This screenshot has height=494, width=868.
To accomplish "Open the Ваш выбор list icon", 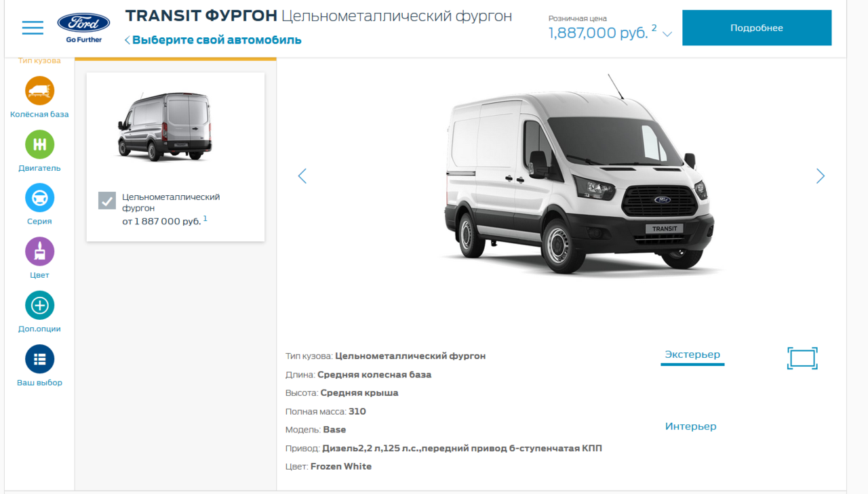I will pos(39,359).
